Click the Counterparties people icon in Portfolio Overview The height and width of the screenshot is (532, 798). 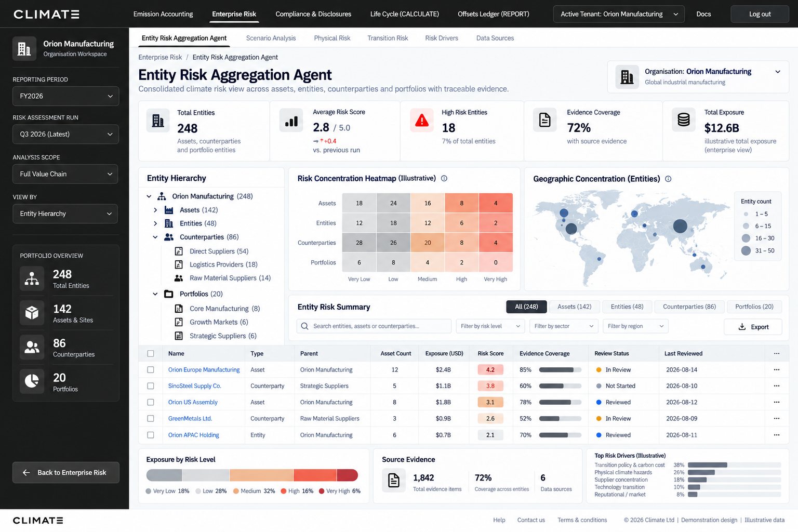(32, 347)
